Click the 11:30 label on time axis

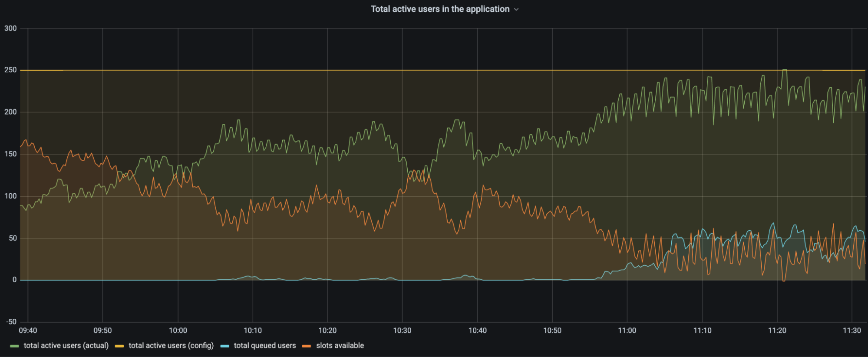coord(851,331)
